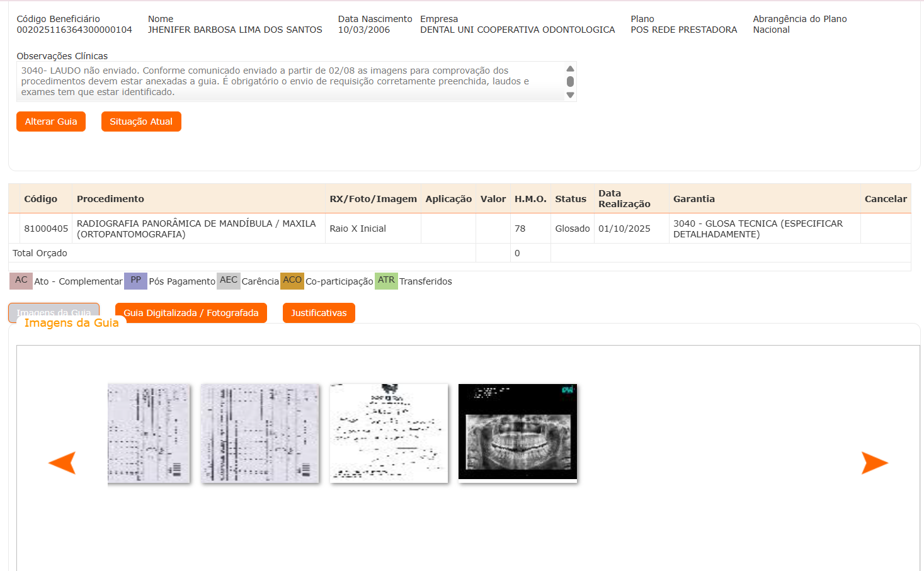Click scroll-down arrow in Observações Clínicas box
Image resolution: width=924 pixels, height=571 pixels.
(x=570, y=95)
